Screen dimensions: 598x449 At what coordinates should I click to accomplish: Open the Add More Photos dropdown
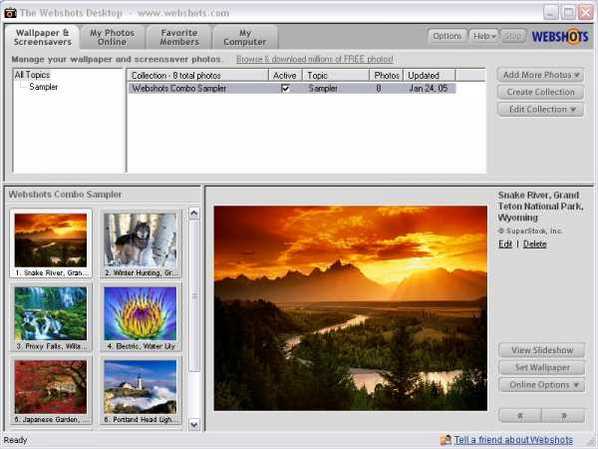tap(541, 75)
